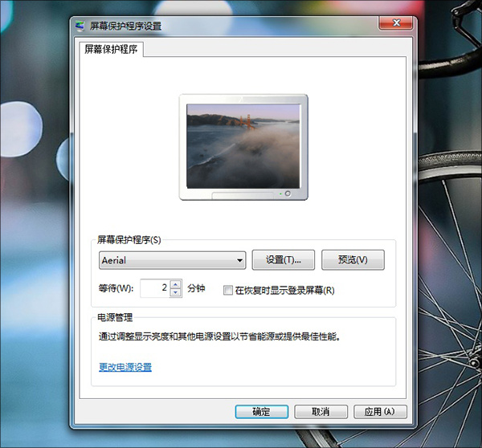482x448 pixels.
Task: Close the 屏幕保护程序设置 dialog
Action: click(x=396, y=23)
